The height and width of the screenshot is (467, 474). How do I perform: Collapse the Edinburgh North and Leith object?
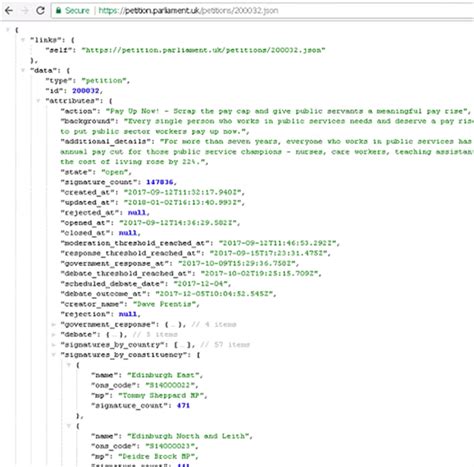(x=69, y=426)
